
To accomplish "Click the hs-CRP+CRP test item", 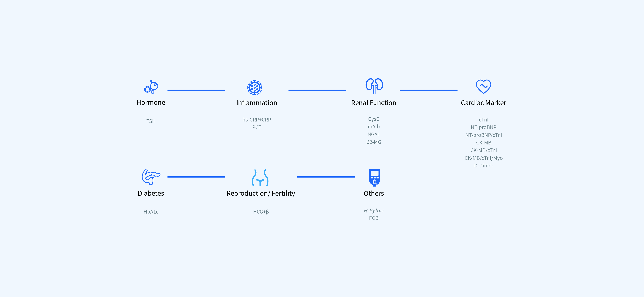I will pos(257,120).
